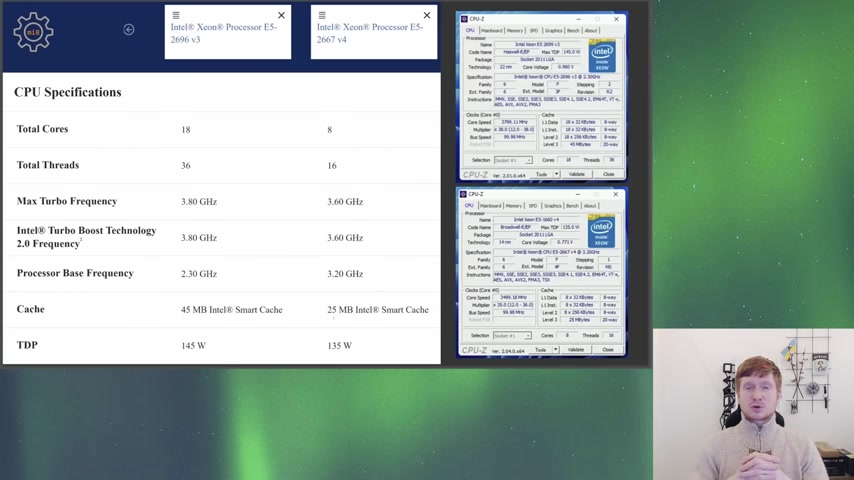
Task: Open Bench tab in upper CPU-Z window
Action: [573, 31]
